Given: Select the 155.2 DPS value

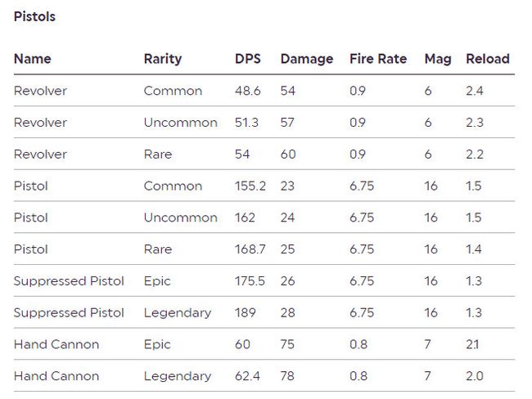Looking at the screenshot, I should coord(250,186).
